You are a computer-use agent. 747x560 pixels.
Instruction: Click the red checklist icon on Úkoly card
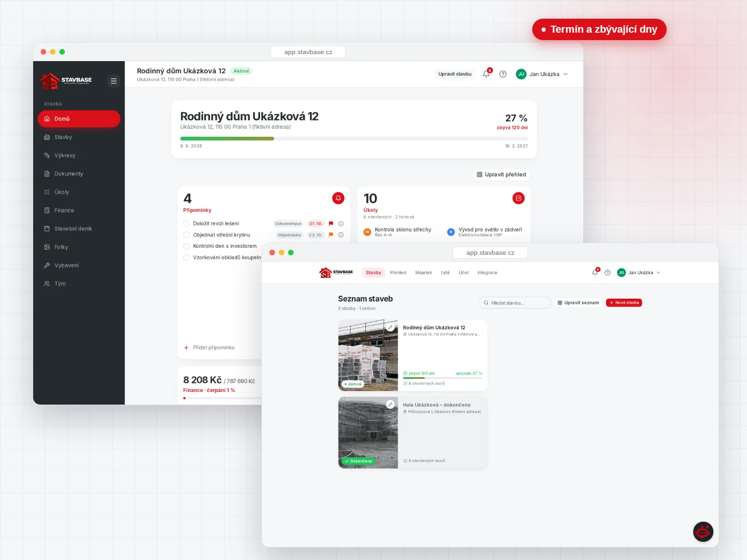pos(518,198)
